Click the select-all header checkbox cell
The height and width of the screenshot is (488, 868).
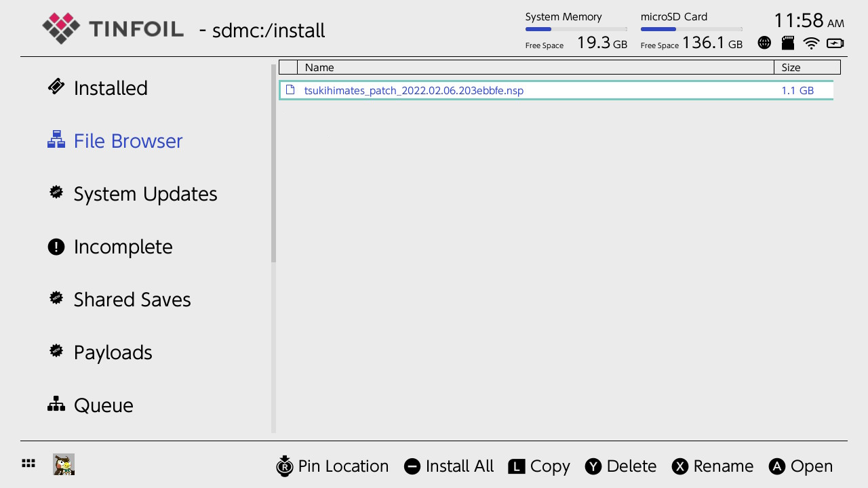[x=288, y=67]
